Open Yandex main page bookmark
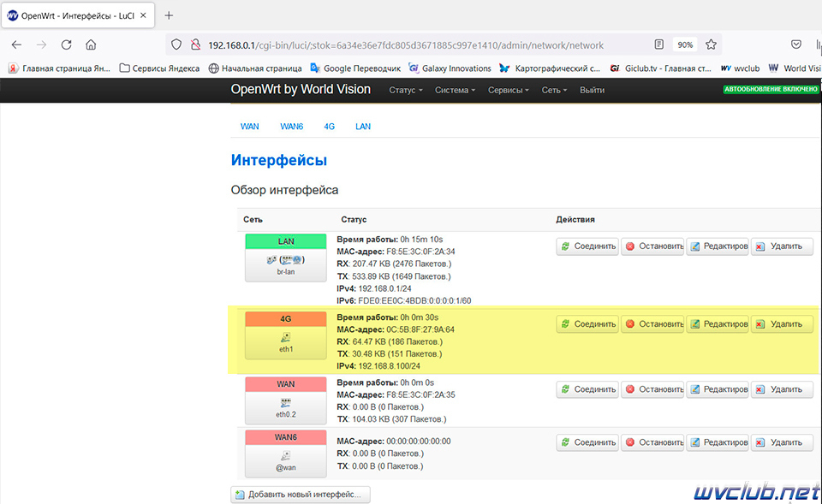The height and width of the screenshot is (504, 822). pyautogui.click(x=59, y=68)
